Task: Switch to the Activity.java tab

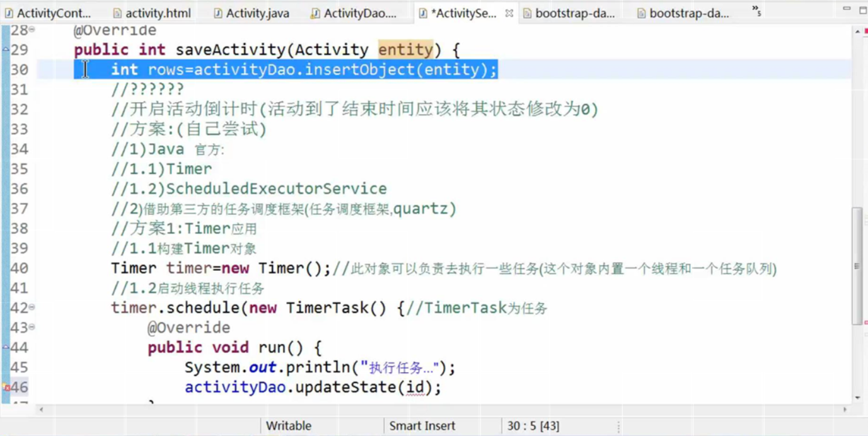Action: pyautogui.click(x=252, y=13)
